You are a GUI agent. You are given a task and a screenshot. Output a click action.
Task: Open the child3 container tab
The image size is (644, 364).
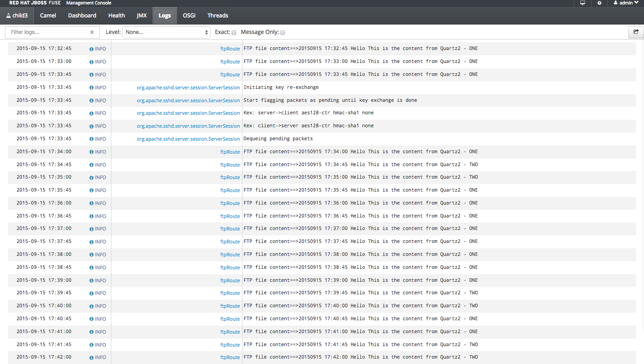[x=17, y=16]
